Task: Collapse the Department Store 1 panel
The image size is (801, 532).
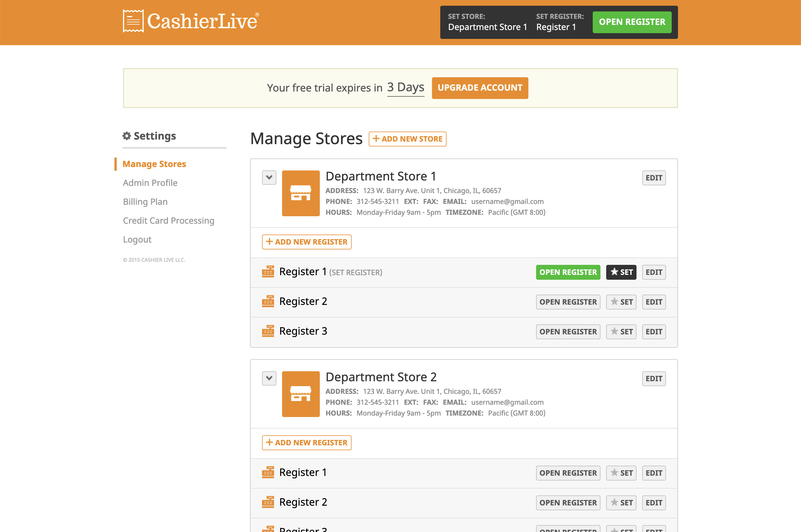Action: [x=269, y=177]
